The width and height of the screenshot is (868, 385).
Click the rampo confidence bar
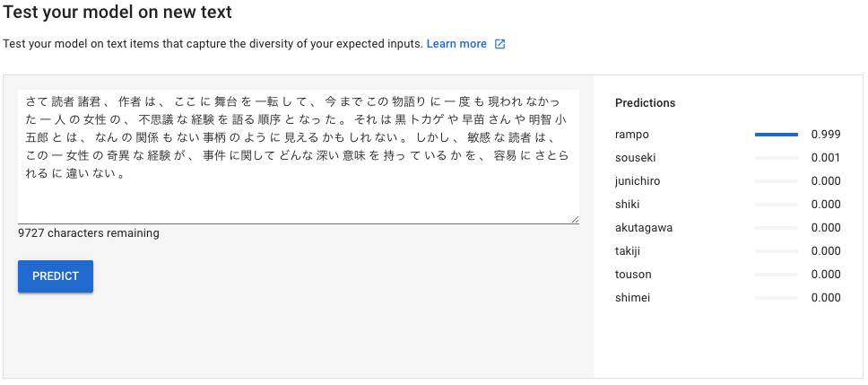coord(777,135)
